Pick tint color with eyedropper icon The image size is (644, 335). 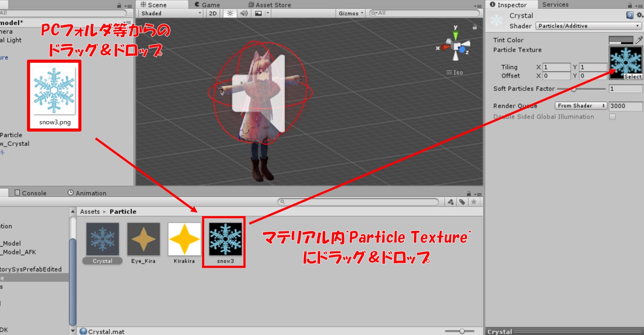click(639, 40)
